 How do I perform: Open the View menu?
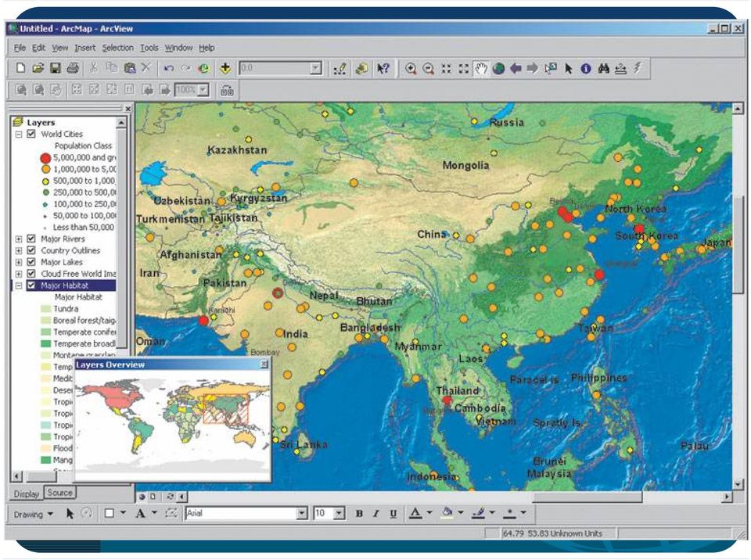60,48
